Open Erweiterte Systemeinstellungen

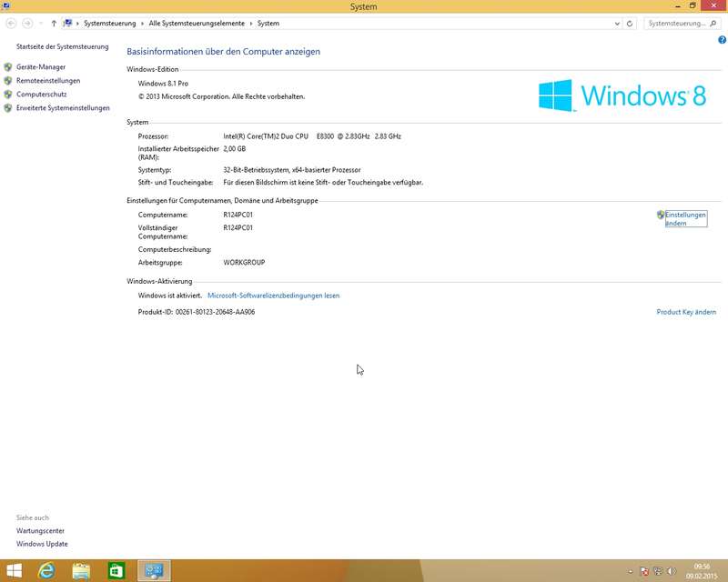[63, 108]
